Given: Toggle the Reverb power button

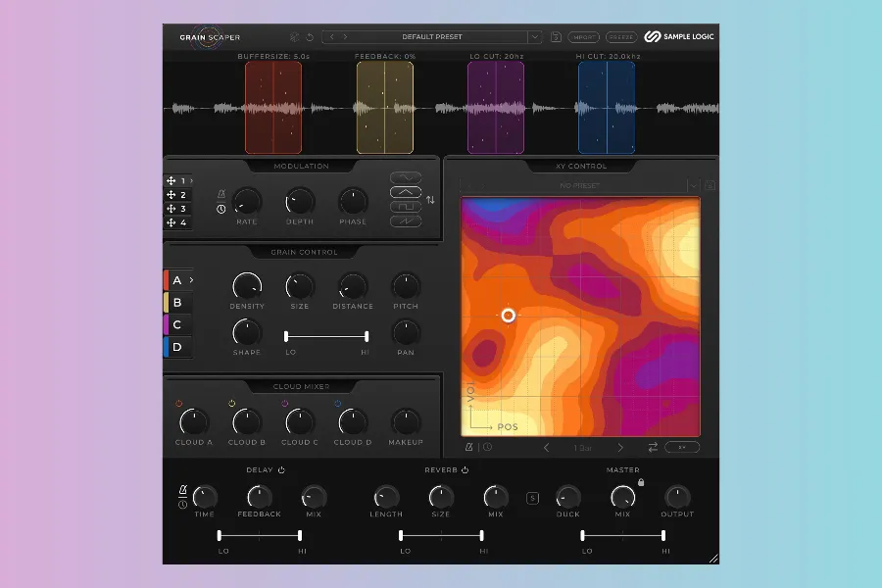Looking at the screenshot, I should [x=465, y=470].
